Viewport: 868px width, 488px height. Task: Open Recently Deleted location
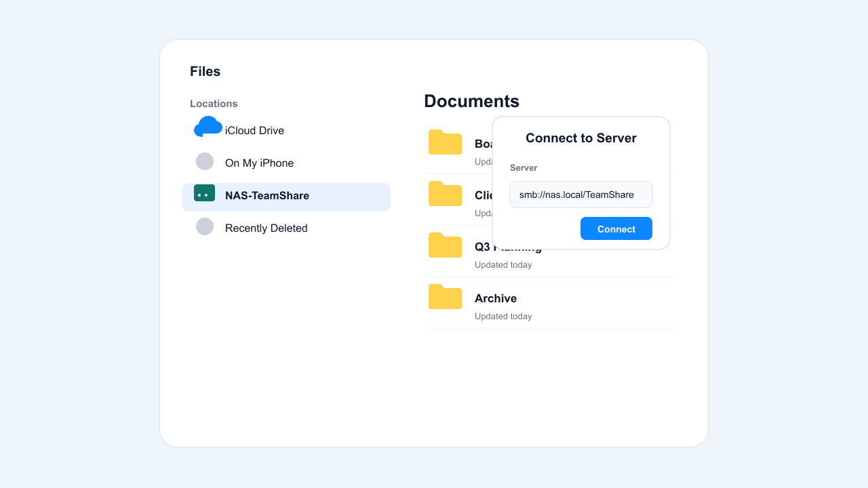pos(286,228)
